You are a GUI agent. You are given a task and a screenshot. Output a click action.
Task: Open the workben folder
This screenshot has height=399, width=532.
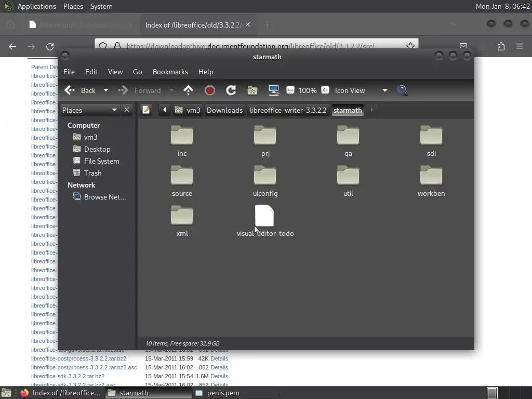point(431,181)
